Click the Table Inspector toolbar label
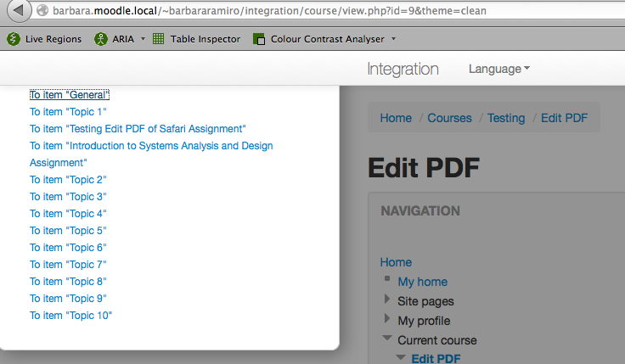Viewport: 625px width, 364px height. coord(206,39)
